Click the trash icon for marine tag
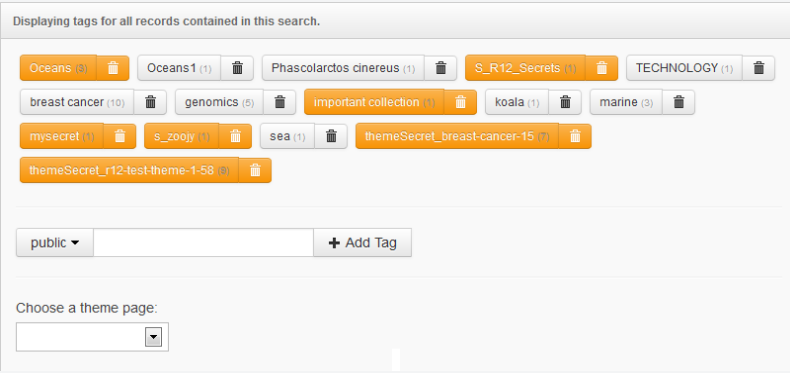This screenshot has height=373, width=790. (679, 102)
